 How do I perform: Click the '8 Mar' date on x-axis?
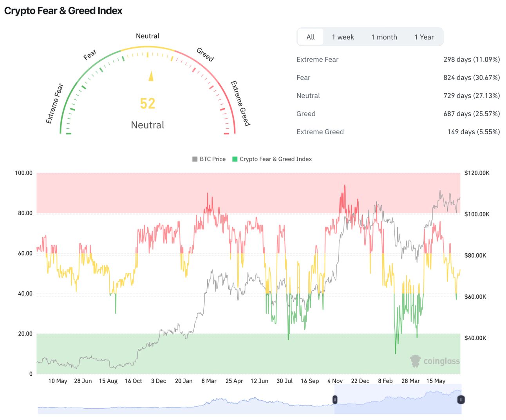(209, 381)
